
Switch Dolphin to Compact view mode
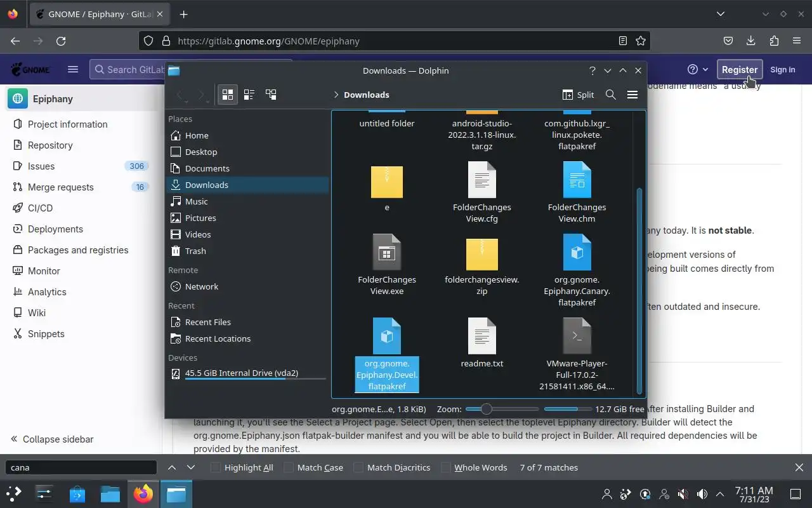pos(249,95)
